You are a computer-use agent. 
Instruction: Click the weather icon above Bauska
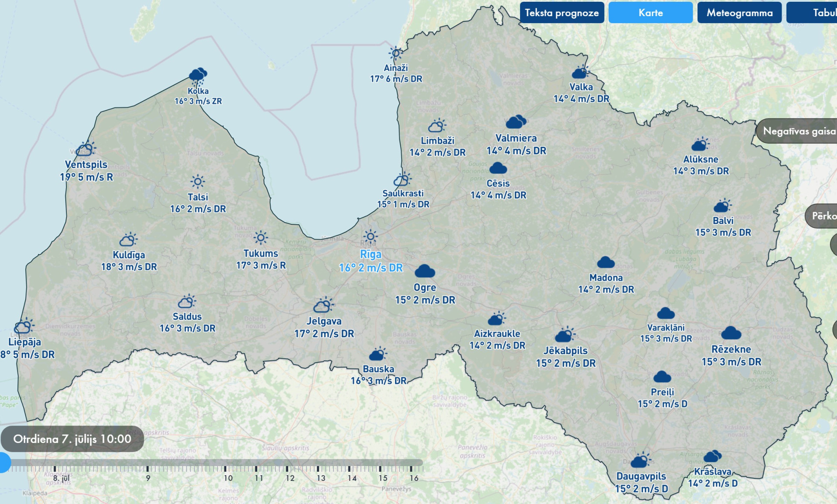pos(378,354)
